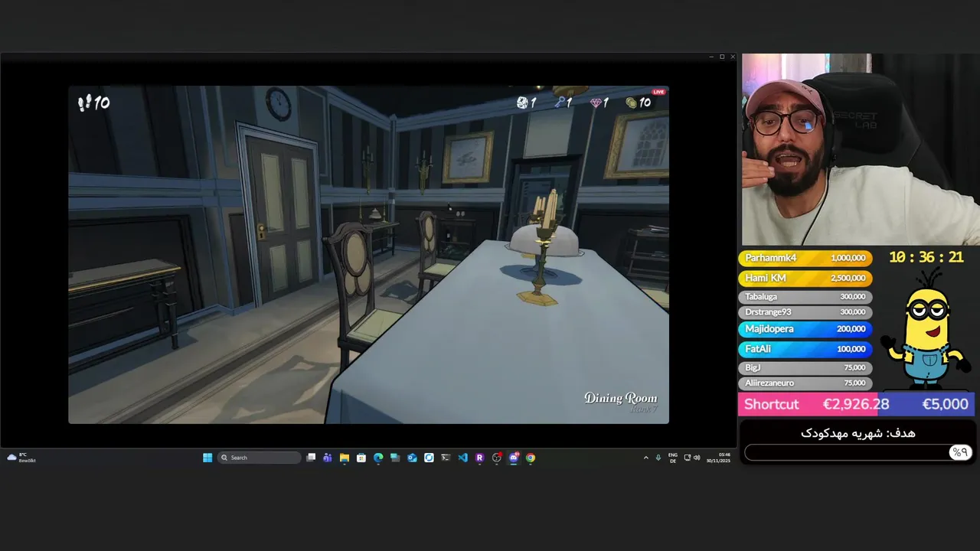Open Discord from the taskbar
This screenshot has height=551, width=980.
click(x=513, y=458)
